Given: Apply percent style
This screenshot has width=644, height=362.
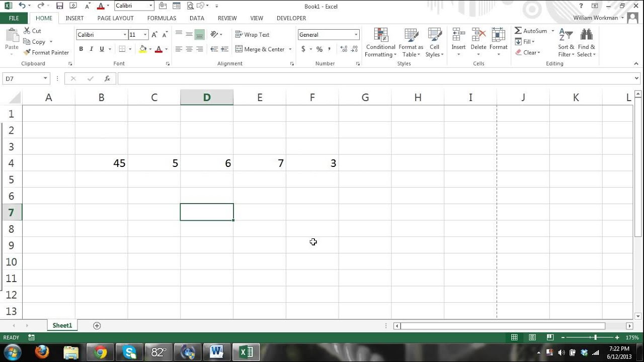Looking at the screenshot, I should [x=319, y=49].
